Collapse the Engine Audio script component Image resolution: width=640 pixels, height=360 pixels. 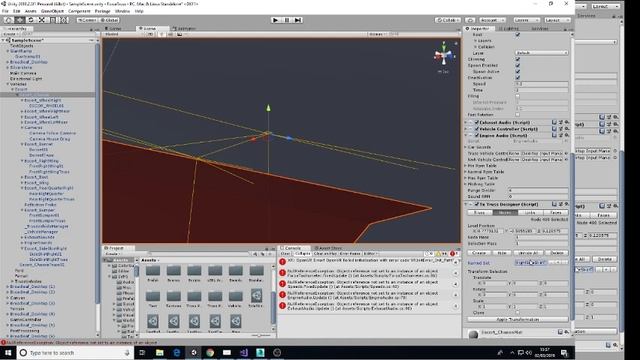[x=466, y=136]
